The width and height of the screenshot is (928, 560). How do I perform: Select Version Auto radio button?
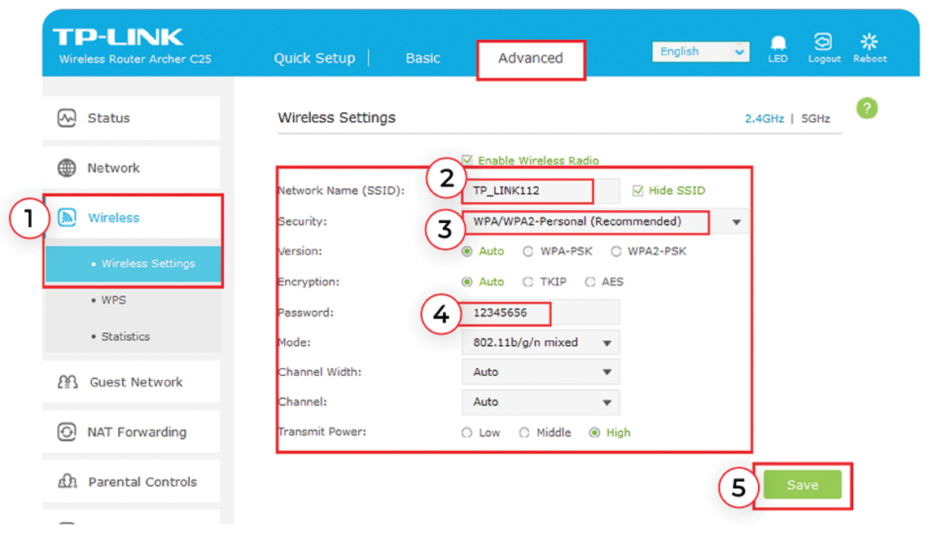467,252
